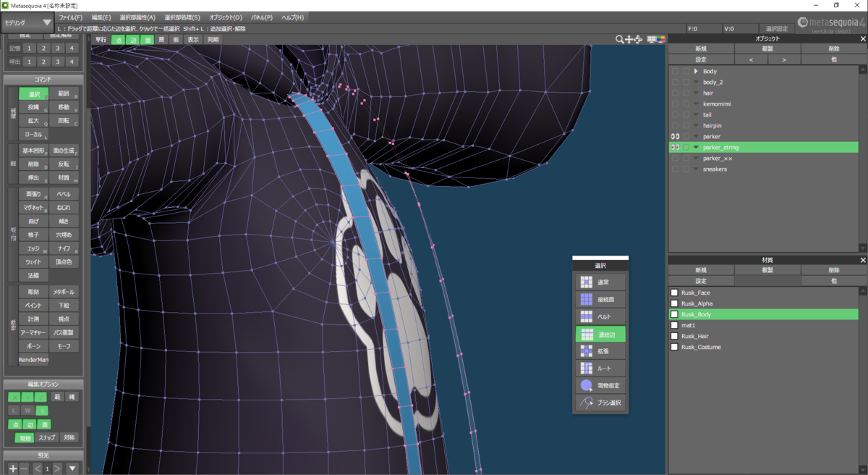Click the viewport zoom magnifier icon
Screen dimensions: 868x475
(620, 40)
